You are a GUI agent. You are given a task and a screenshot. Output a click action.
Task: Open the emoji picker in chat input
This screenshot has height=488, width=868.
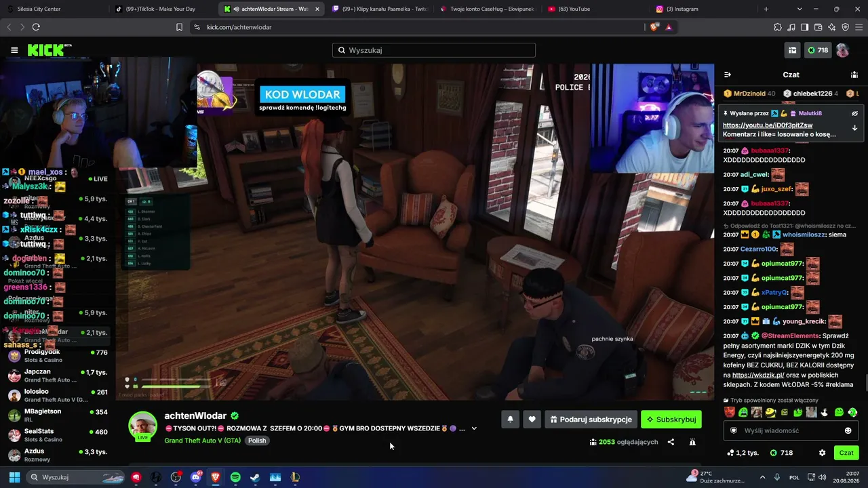pos(848,430)
